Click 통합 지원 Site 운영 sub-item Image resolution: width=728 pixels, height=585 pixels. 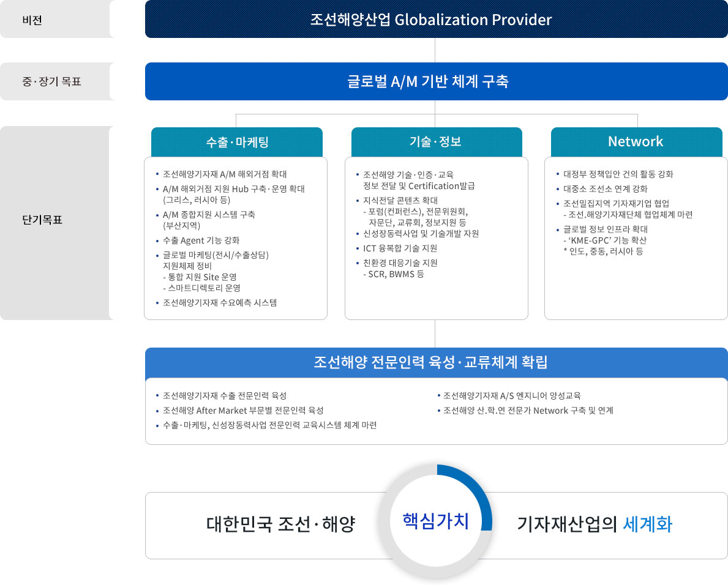coord(200,277)
